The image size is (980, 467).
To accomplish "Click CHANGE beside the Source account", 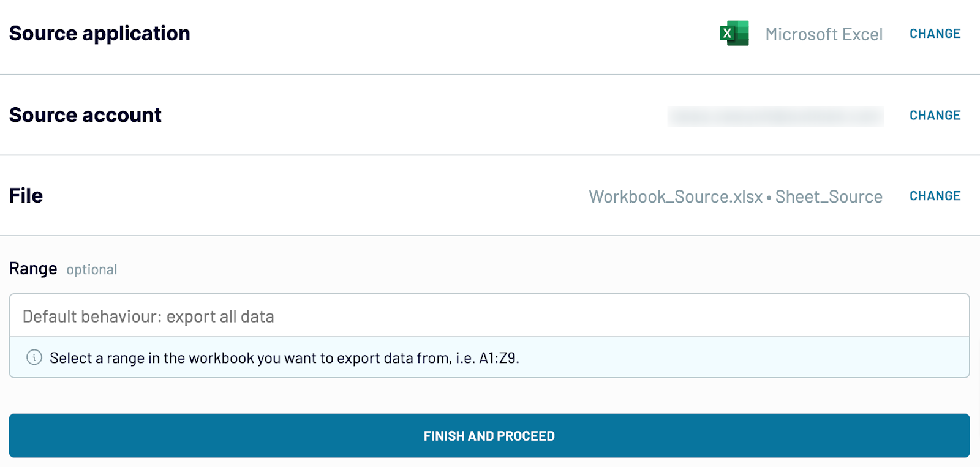I will click(x=935, y=115).
